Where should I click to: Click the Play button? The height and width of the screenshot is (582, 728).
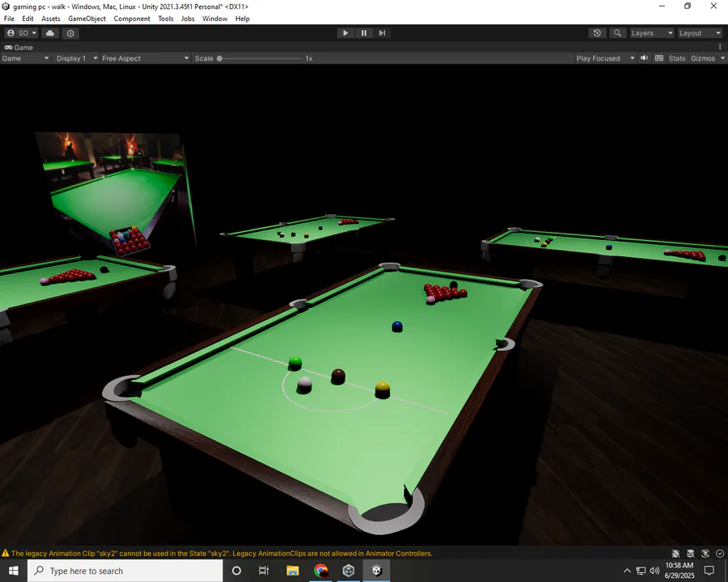tap(345, 33)
